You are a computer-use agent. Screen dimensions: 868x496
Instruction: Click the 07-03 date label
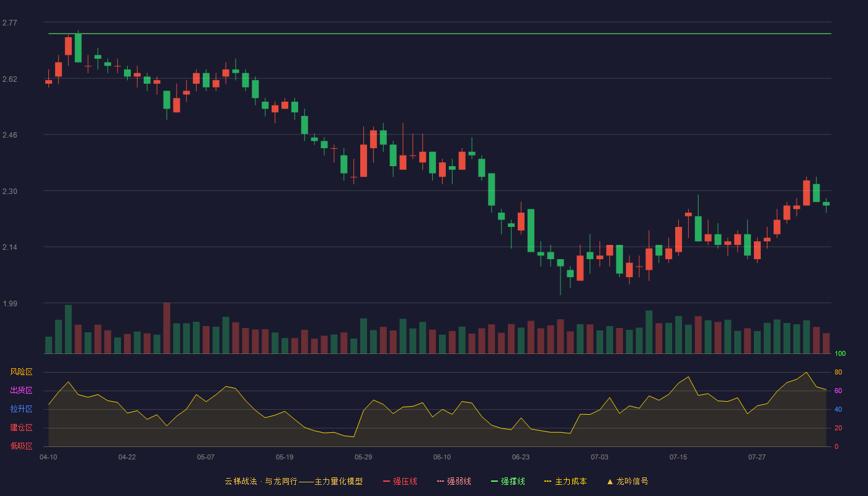click(600, 457)
